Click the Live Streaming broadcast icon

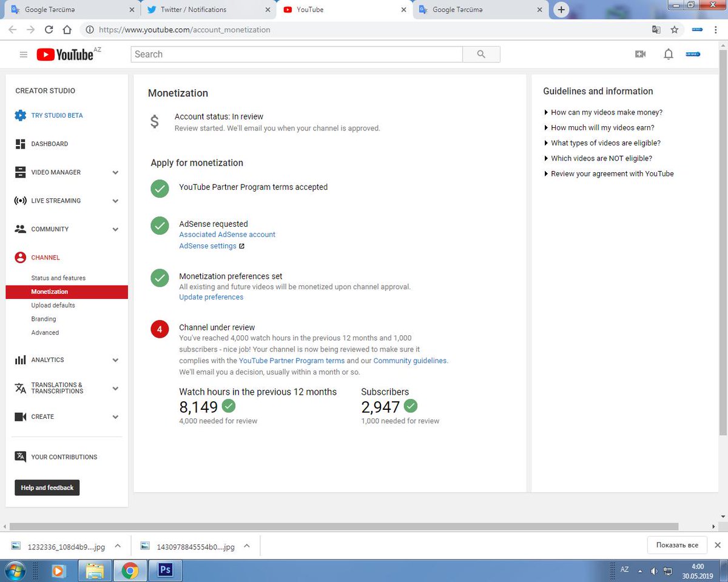point(20,201)
